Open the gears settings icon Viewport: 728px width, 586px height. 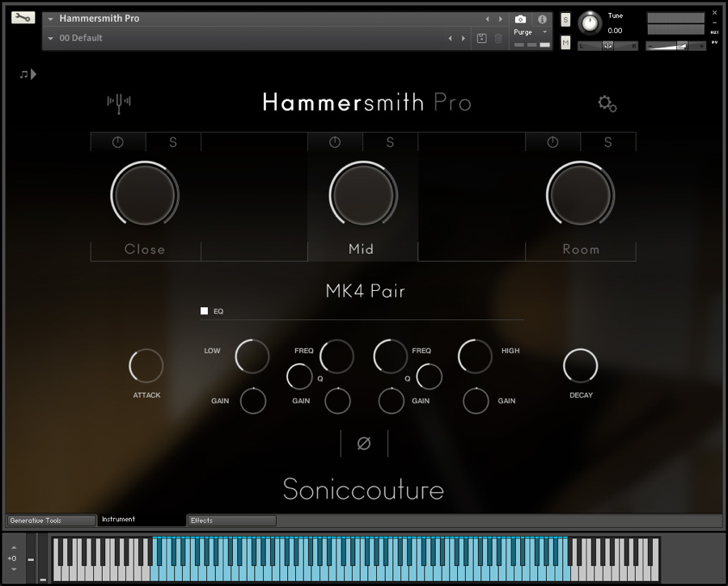(x=607, y=103)
